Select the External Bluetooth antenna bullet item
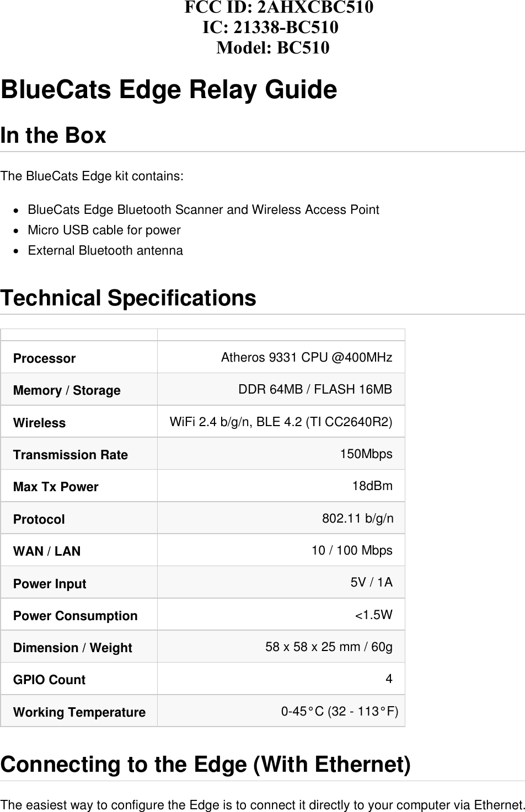The height and width of the screenshot is (812, 525). pos(105,251)
